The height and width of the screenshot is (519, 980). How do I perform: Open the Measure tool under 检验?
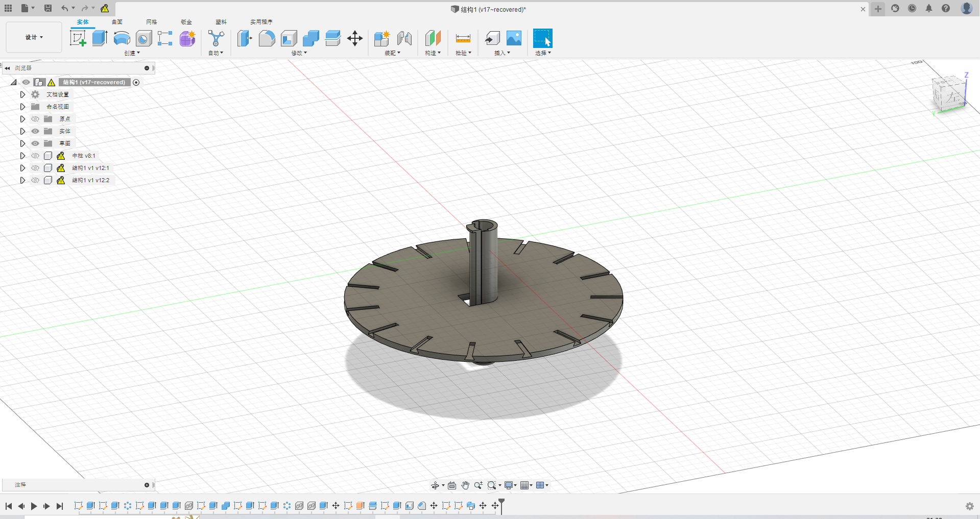[x=463, y=38]
